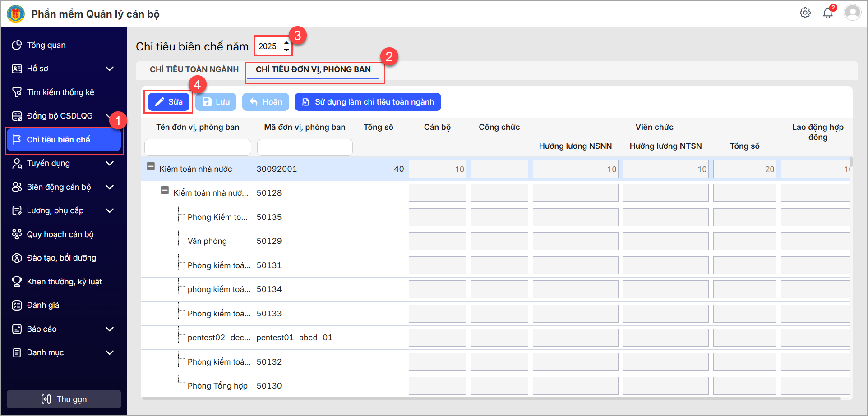Open Tổng quan dashboard from sidebar
Viewport: 868px width, 416px height.
[46, 45]
